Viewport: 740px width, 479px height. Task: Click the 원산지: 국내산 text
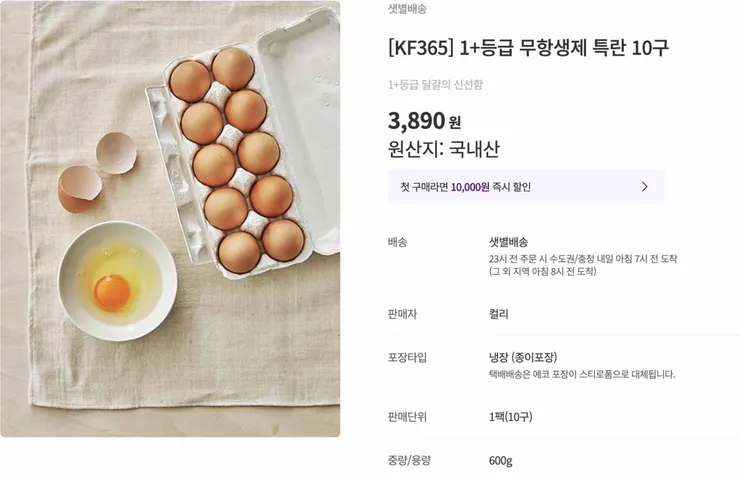point(443,149)
